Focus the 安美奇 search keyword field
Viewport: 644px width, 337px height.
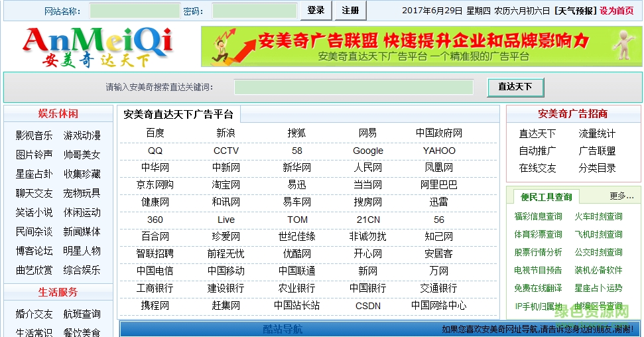click(354, 87)
